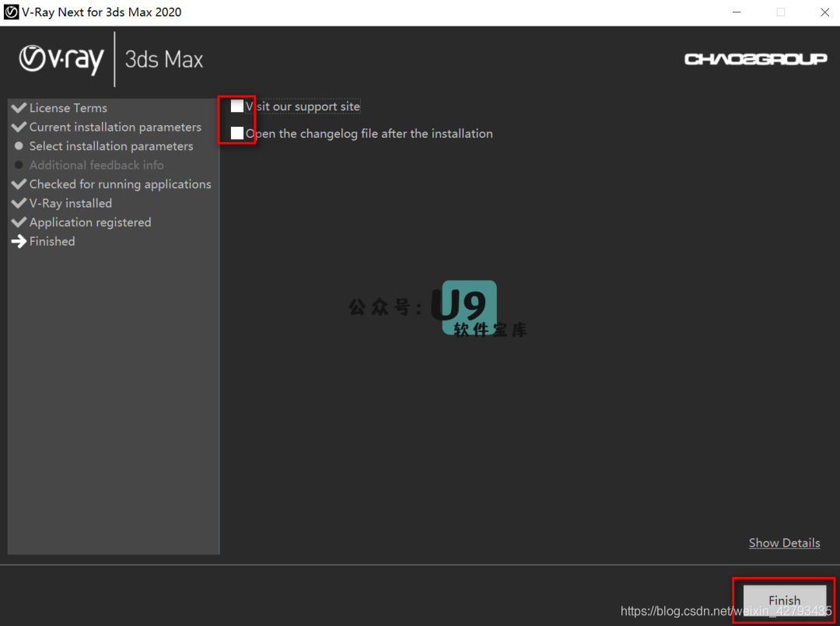Select 'V-Ray installed' step
The image size is (840, 626).
71,204
